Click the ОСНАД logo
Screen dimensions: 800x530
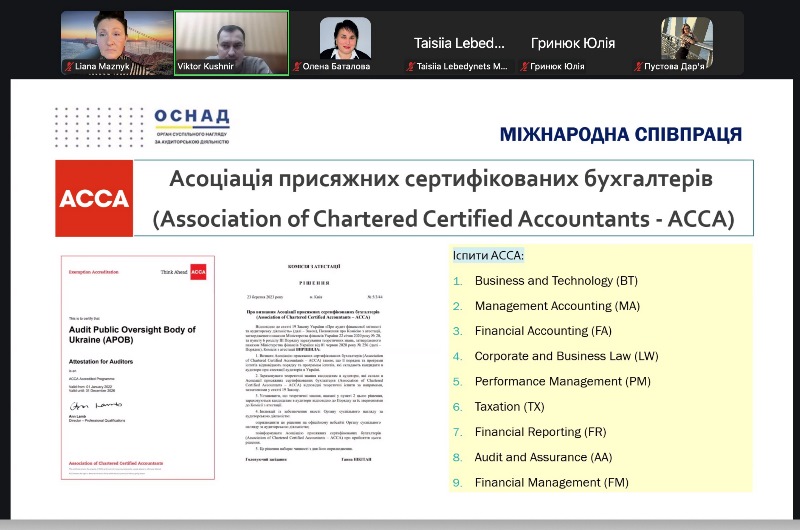pos(192,127)
